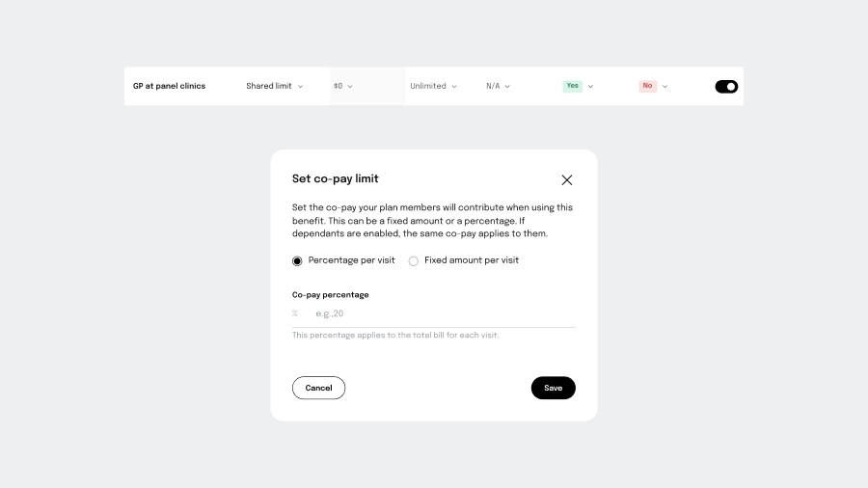
Task: Click the percent symbol in co-pay field
Action: [295, 313]
